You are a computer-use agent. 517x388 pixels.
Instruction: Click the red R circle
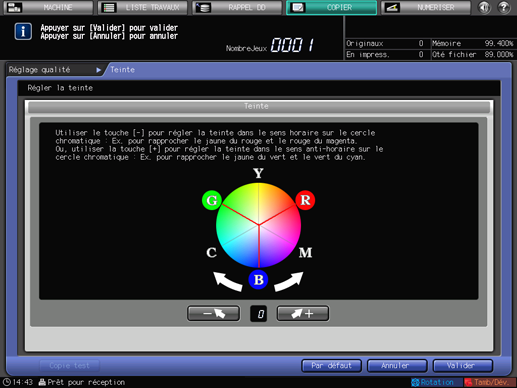[305, 200]
